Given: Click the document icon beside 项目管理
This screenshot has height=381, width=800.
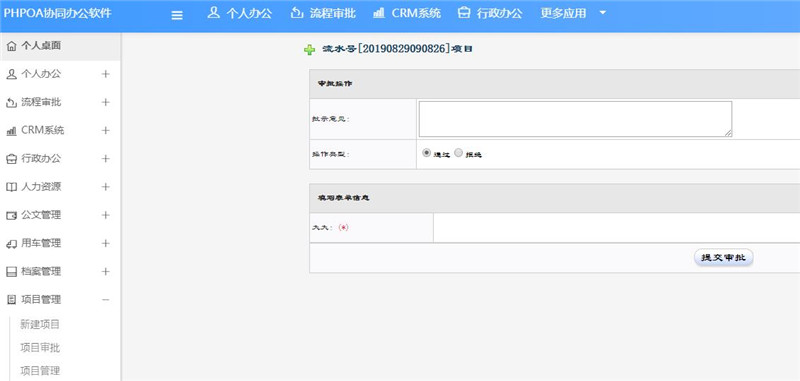Looking at the screenshot, I should point(12,300).
